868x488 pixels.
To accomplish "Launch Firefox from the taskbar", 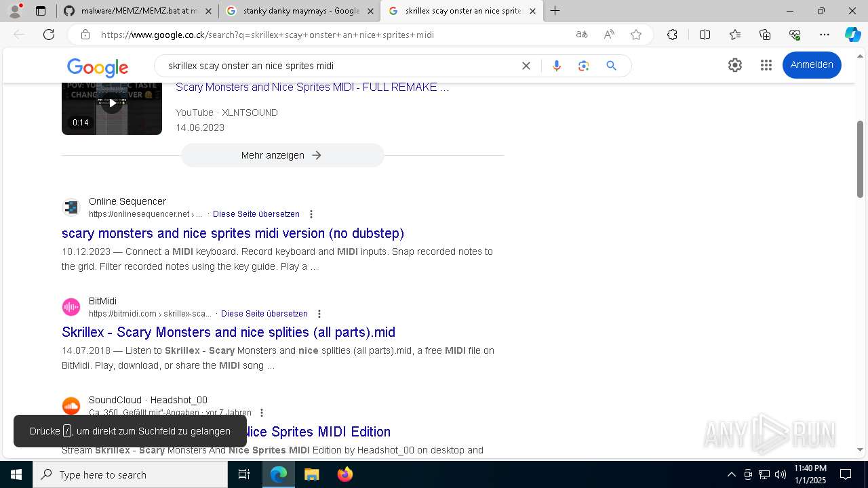I will click(x=344, y=474).
